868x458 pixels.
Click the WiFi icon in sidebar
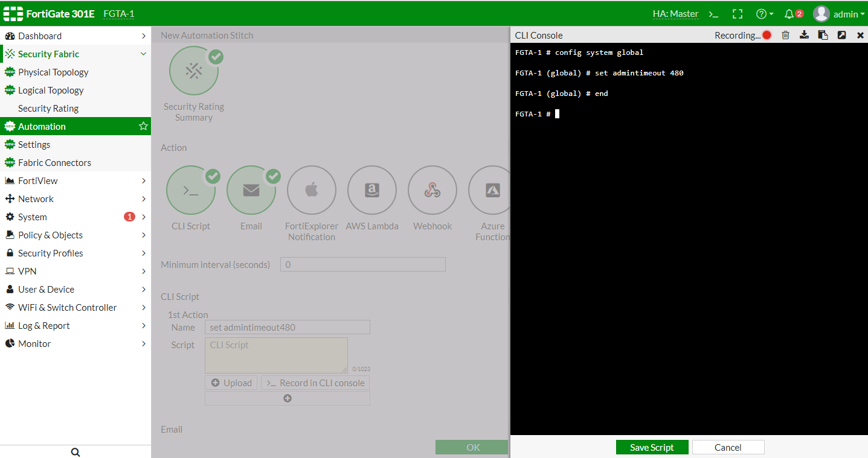(x=10, y=307)
